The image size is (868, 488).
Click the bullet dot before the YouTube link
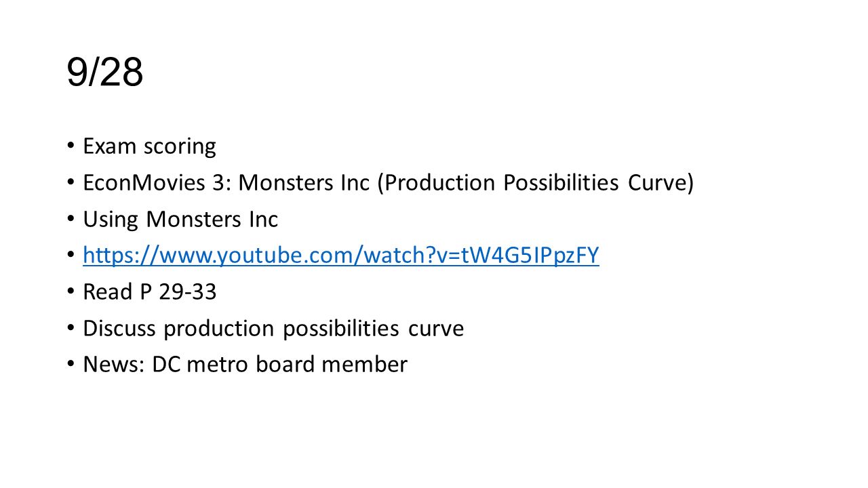click(x=71, y=256)
